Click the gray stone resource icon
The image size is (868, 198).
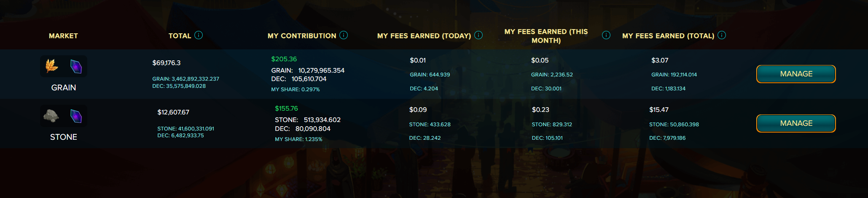tap(51, 116)
